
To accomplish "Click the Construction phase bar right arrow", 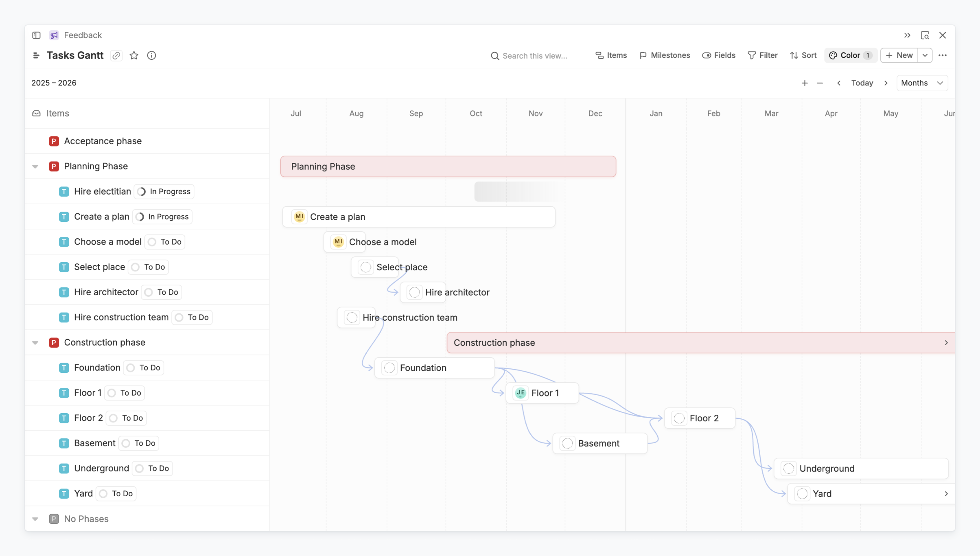I will [x=946, y=343].
